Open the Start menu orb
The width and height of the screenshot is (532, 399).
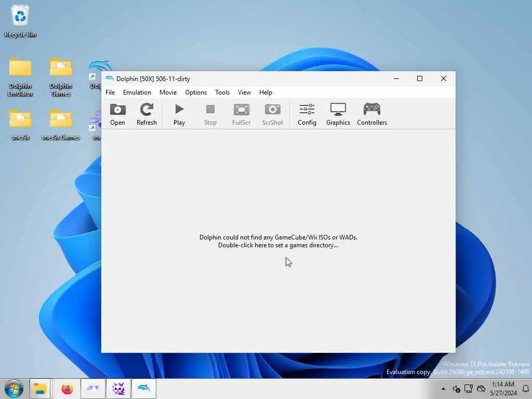coord(14,389)
